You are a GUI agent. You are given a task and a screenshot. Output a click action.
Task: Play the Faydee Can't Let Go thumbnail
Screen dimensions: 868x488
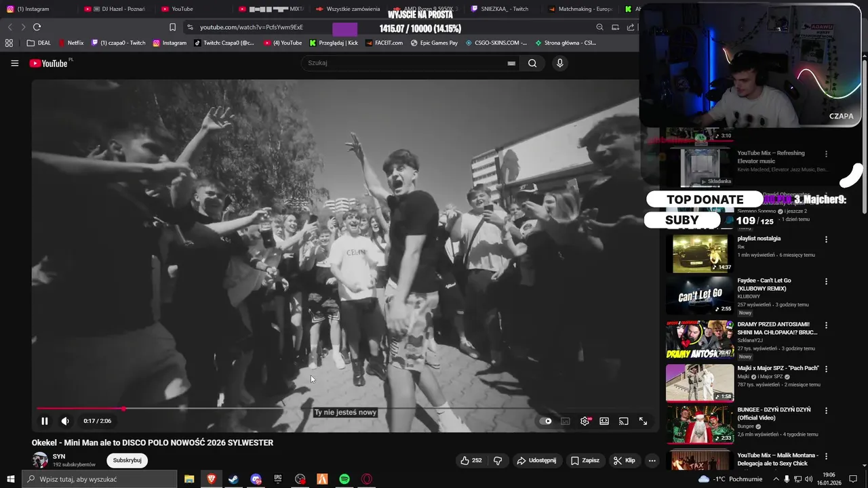[700, 296]
